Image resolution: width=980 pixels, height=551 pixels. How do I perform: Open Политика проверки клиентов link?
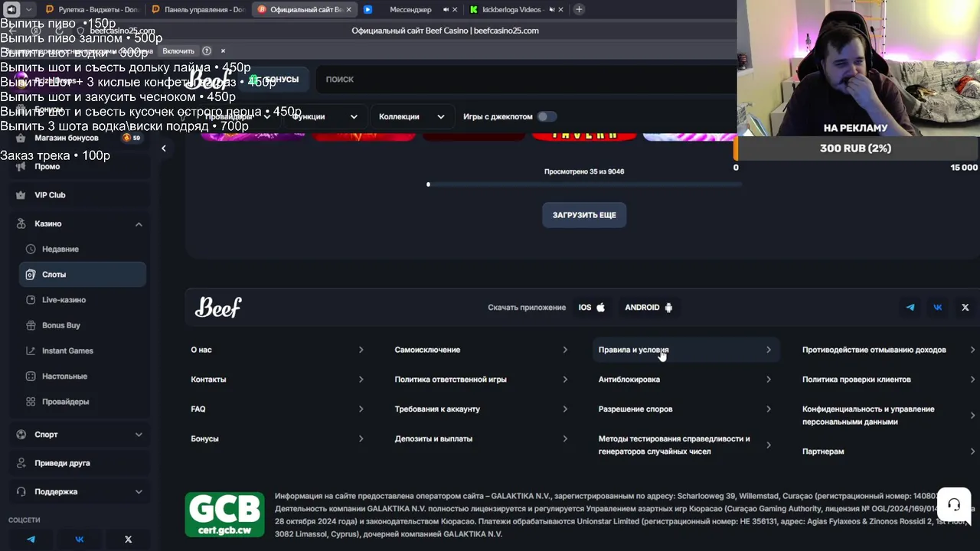tap(888, 380)
